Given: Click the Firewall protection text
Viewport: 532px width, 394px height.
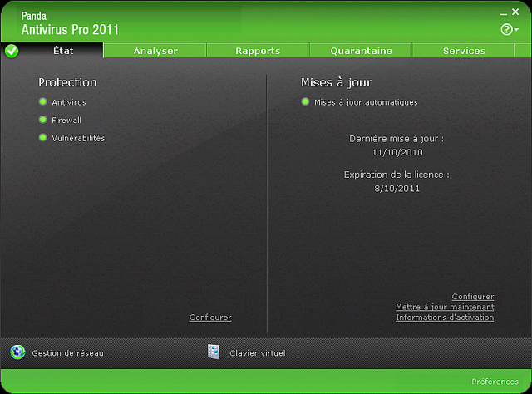Looking at the screenshot, I should pos(66,121).
